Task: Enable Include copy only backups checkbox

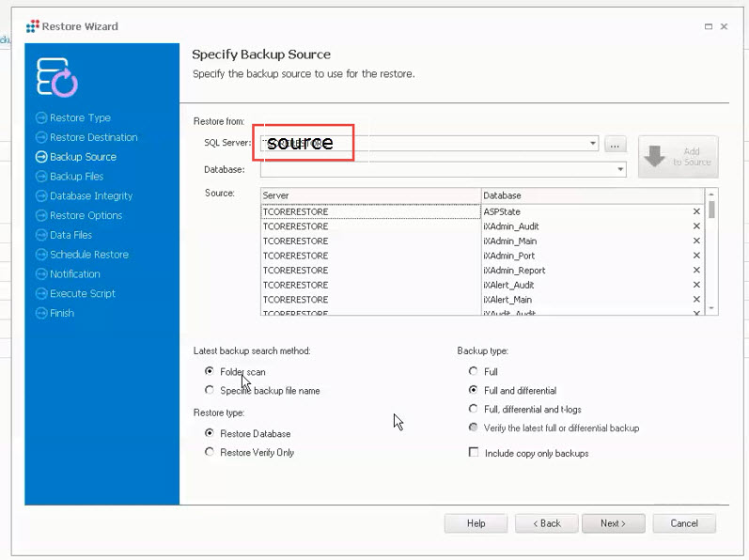Action: (474, 452)
